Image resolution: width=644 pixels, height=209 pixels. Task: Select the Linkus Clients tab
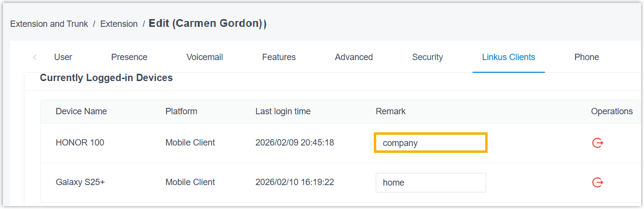coord(508,57)
